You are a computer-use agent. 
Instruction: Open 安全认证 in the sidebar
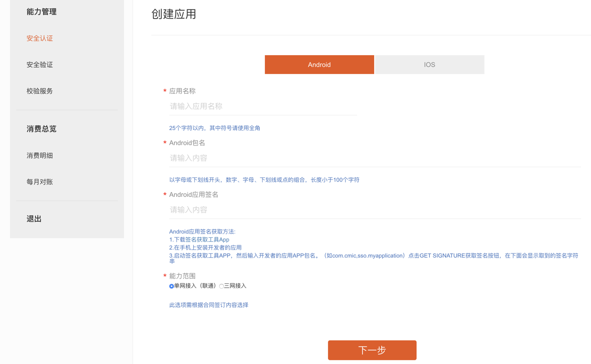pyautogui.click(x=40, y=38)
